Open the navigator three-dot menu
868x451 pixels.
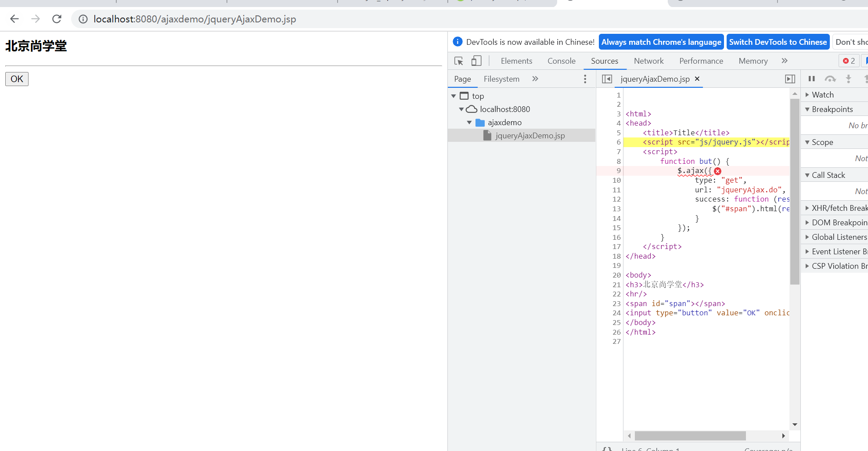pos(585,79)
